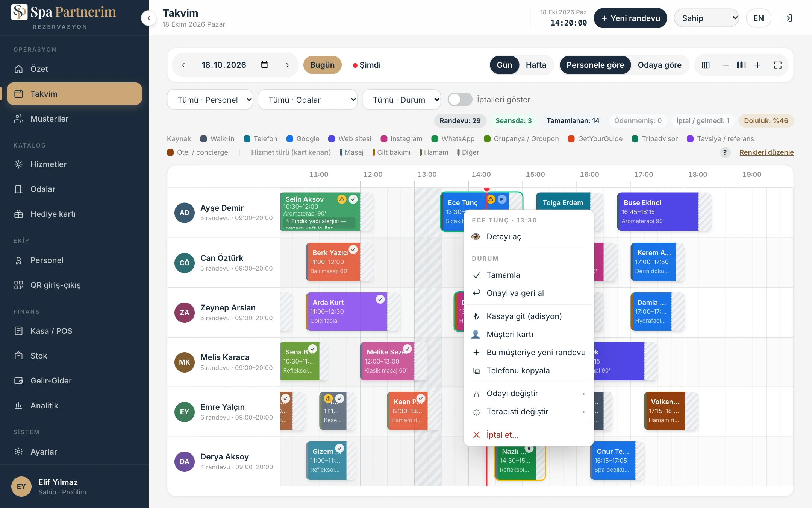
Task: Collapse the sidebar with the chevron button
Action: (149, 18)
